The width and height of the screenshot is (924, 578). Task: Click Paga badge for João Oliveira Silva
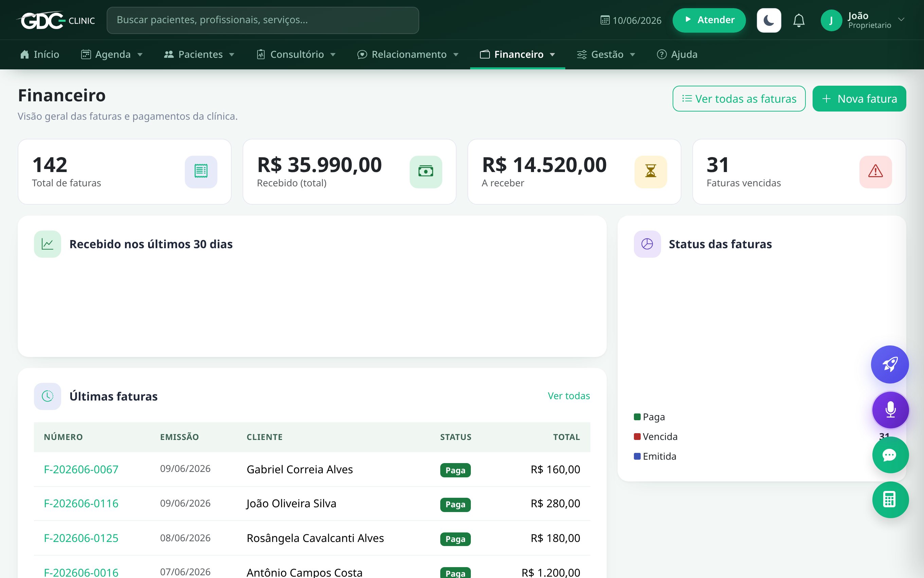pos(455,505)
